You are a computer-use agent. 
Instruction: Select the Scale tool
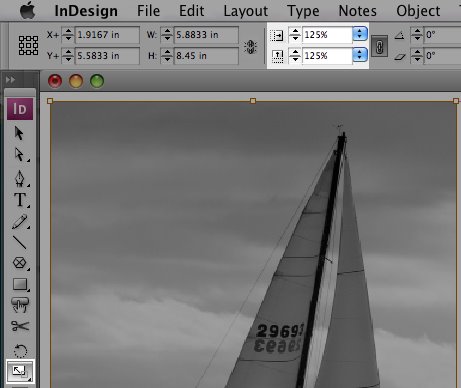pos(20,371)
